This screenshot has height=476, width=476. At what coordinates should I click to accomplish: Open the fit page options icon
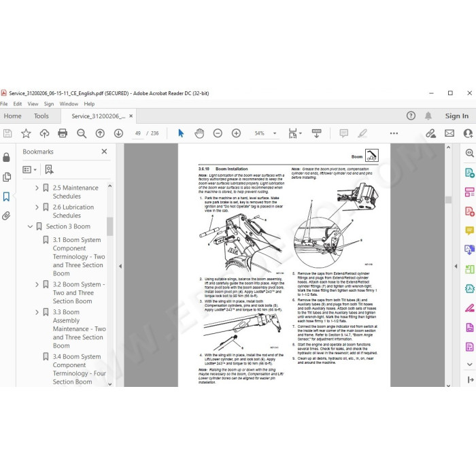tap(294, 133)
